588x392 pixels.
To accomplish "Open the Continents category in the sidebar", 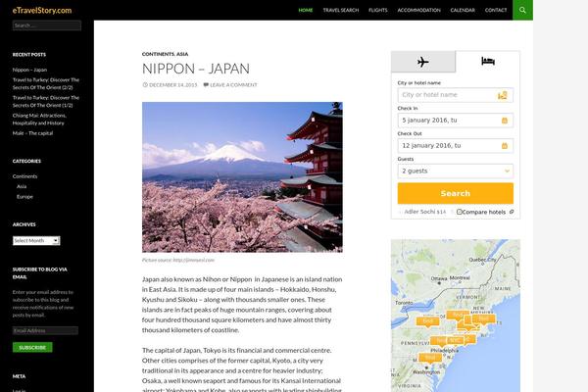I will [24, 176].
